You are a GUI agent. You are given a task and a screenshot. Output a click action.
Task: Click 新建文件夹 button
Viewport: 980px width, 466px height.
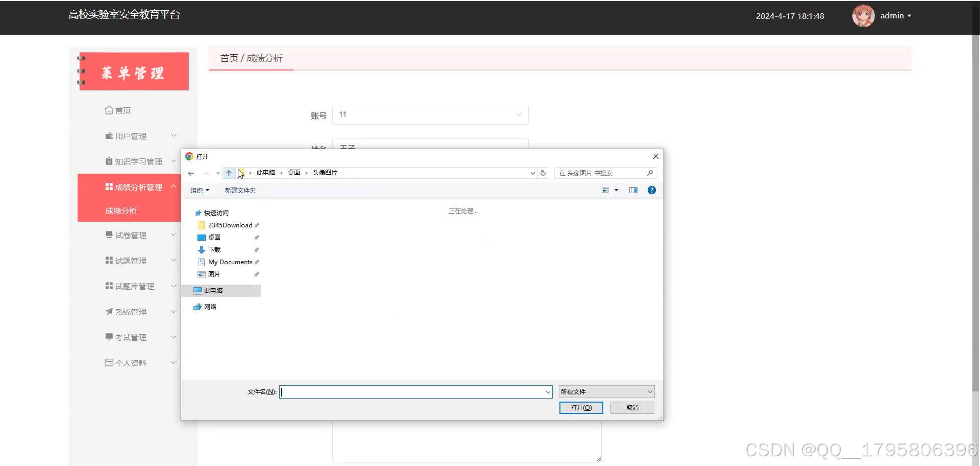240,190
